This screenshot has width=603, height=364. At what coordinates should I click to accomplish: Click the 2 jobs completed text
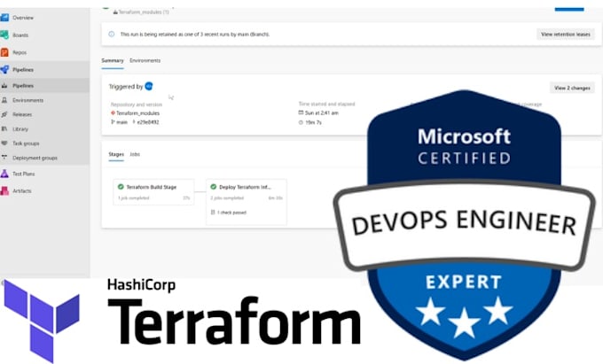pyautogui.click(x=227, y=198)
